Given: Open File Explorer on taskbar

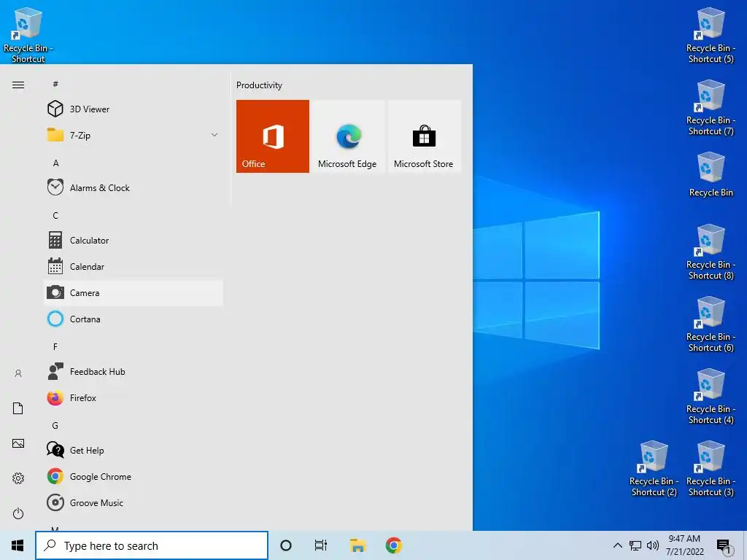Looking at the screenshot, I should [x=357, y=545].
